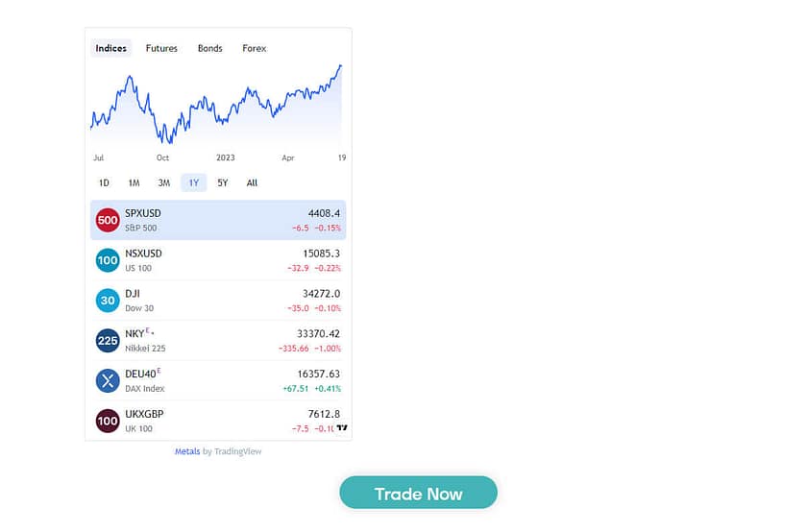Select the Forex tab
Image resolution: width=807 pixels, height=532 pixels.
255,48
